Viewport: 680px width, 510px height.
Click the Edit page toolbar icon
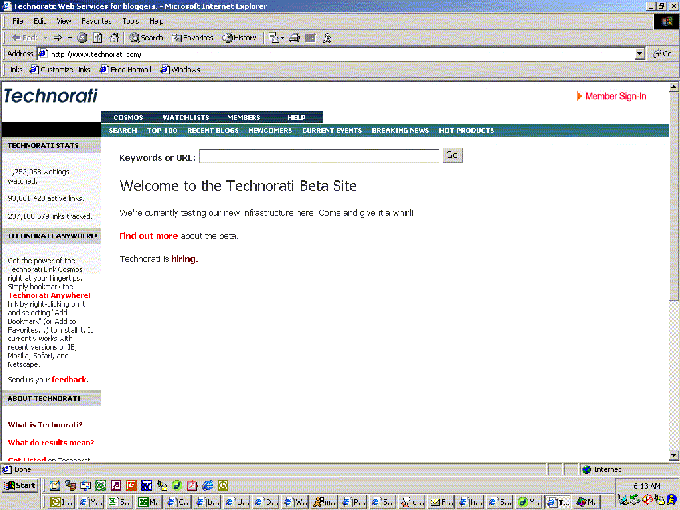tap(310, 38)
